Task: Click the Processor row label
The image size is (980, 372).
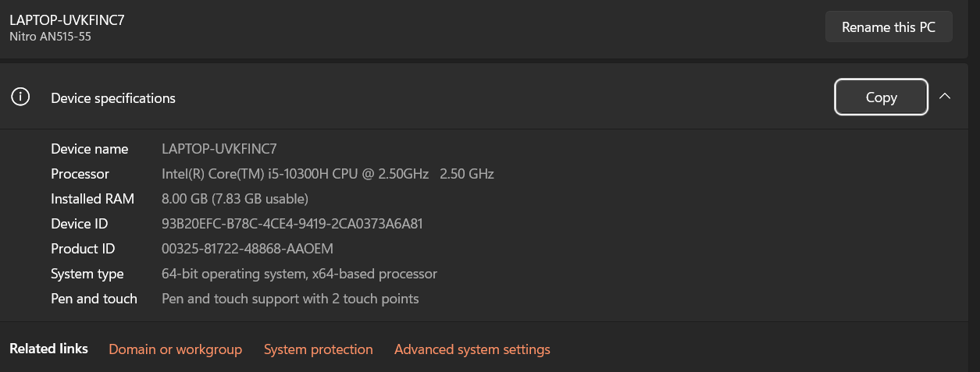Action: coord(80,174)
